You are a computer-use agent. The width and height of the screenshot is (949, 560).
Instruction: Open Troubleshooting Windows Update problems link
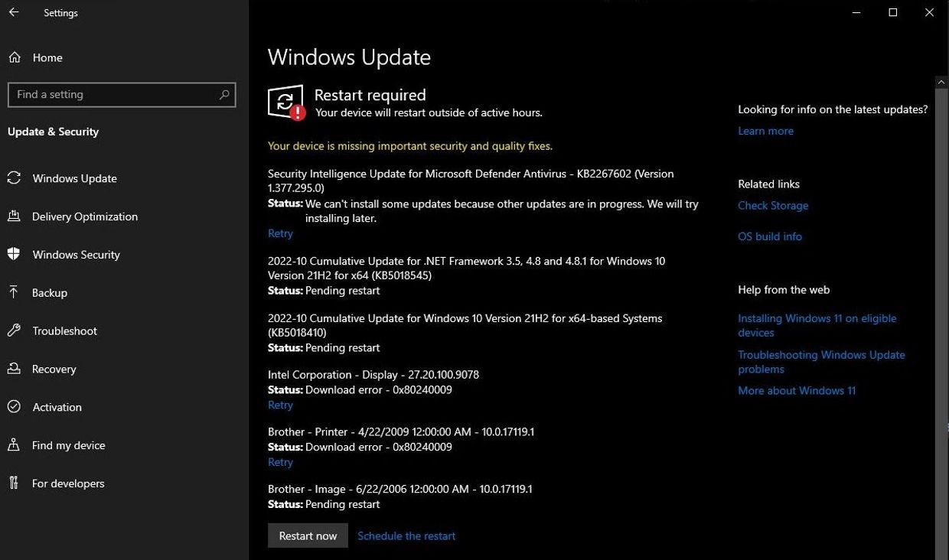tap(821, 362)
